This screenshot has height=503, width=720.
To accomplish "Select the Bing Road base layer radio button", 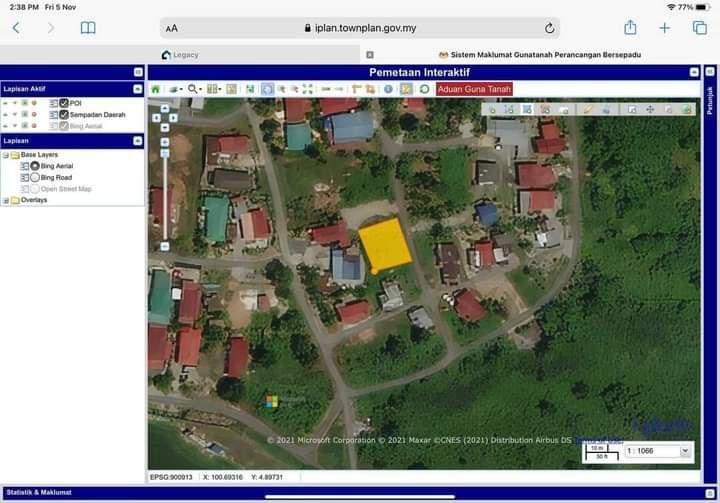I will point(35,177).
